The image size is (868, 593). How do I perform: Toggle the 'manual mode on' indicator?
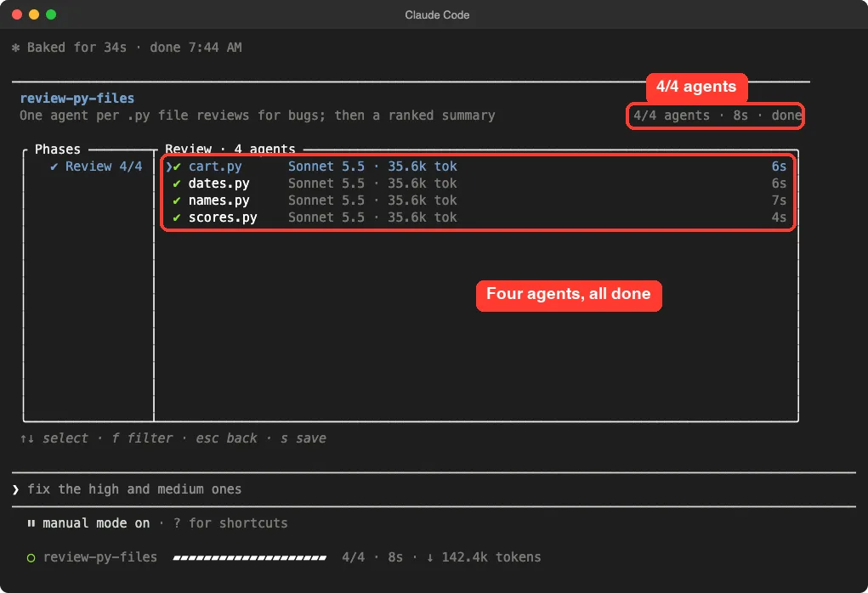tap(96, 523)
